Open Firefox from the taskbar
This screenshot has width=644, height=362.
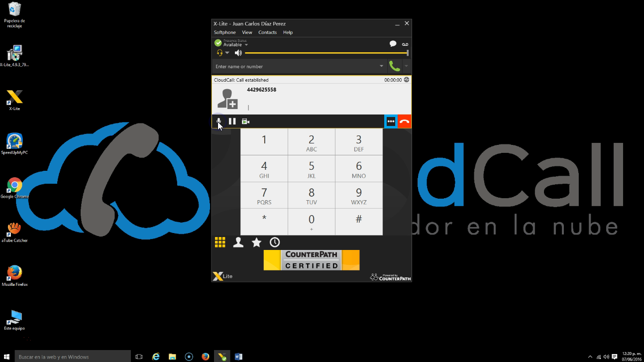click(205, 357)
